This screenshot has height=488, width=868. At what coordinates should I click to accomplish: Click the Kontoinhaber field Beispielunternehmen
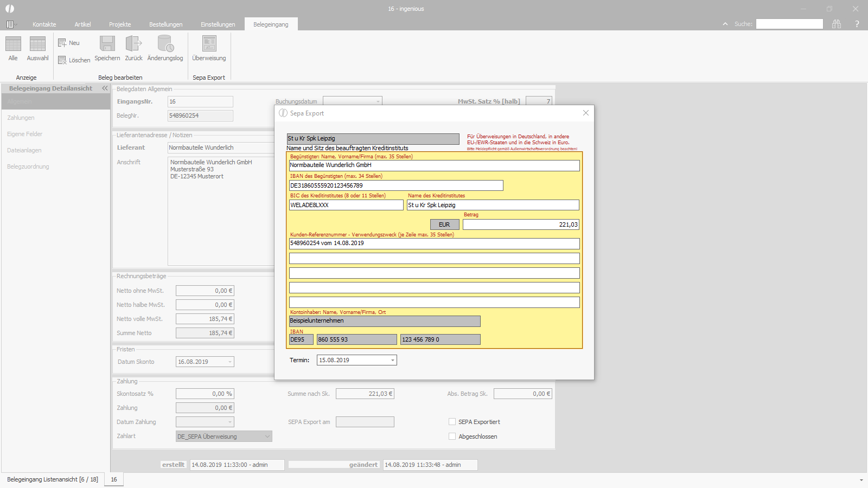385,321
